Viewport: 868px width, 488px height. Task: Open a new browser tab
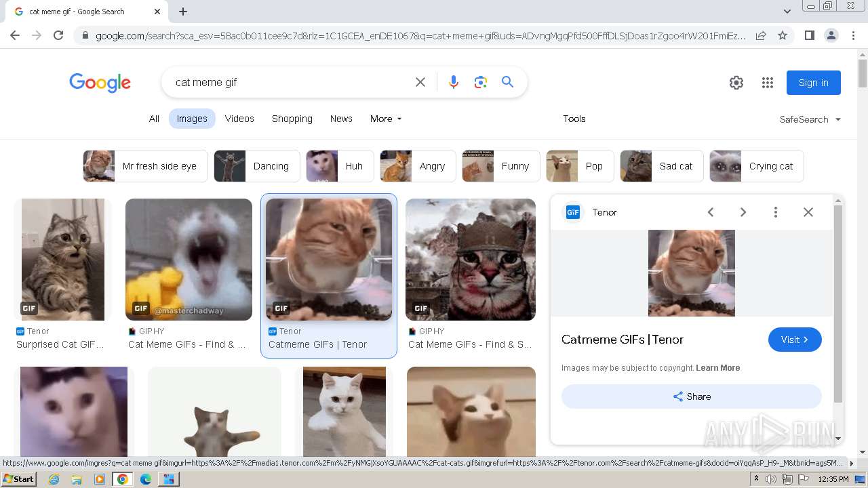(183, 12)
